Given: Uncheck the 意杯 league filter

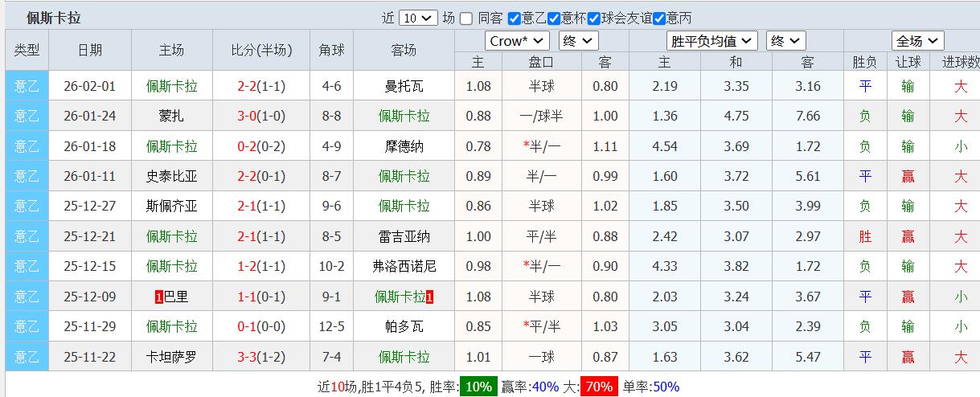Looking at the screenshot, I should pos(554,18).
